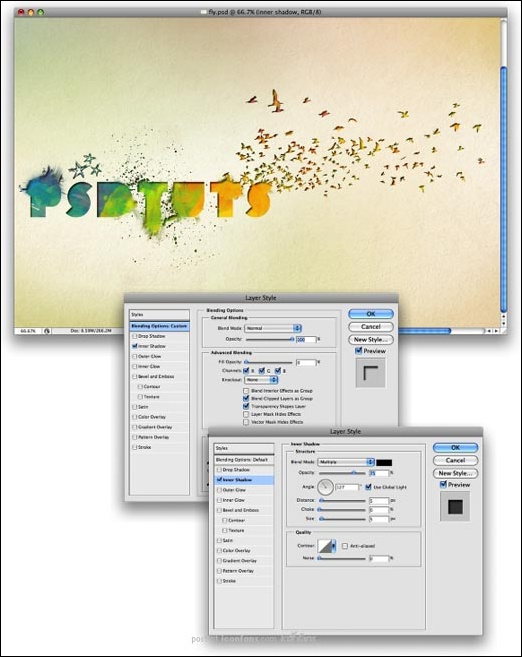Toggle Preview checkbox in back Layer Style dialog
This screenshot has height=657, width=522.
(x=359, y=351)
